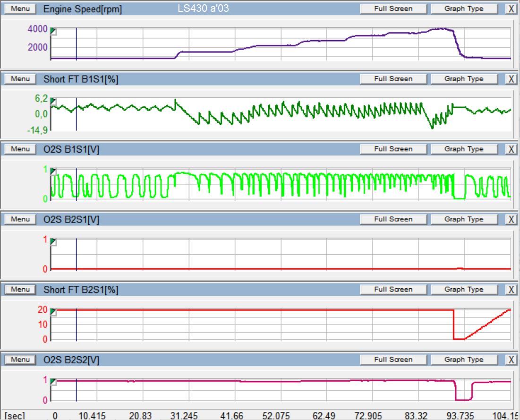
Task: Open the Menu for O2S B1S1 graph
Action: 20,149
